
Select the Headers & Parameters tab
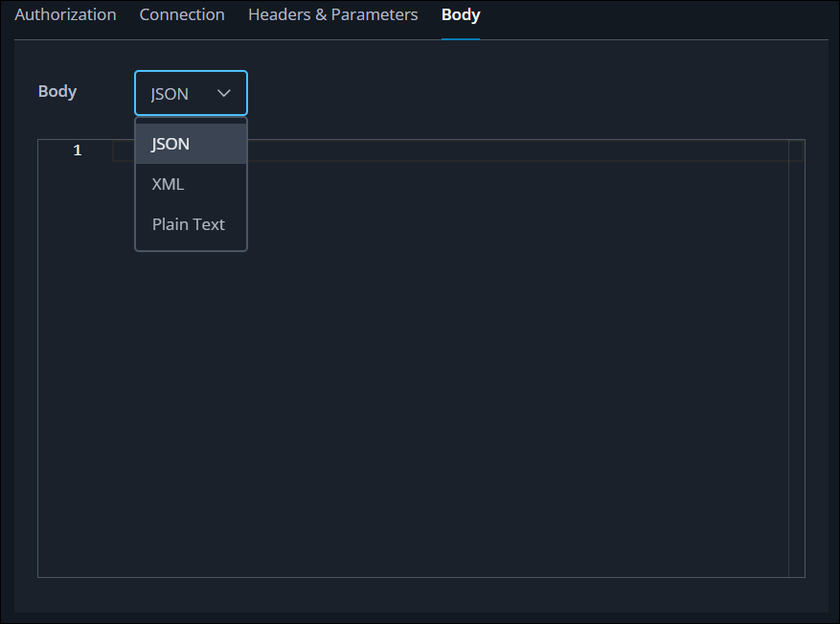[332, 14]
